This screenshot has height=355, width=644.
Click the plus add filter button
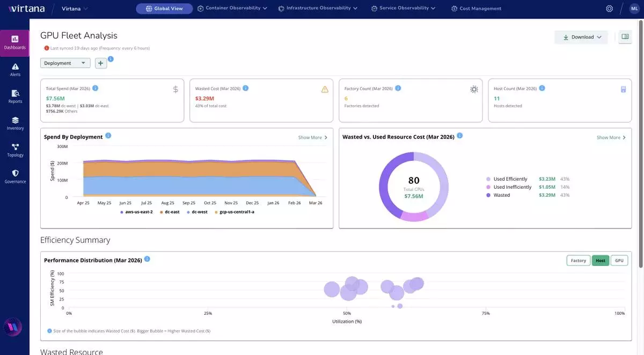pos(101,63)
